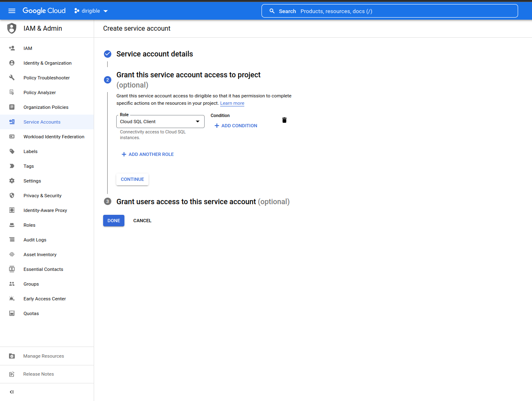
Task: Click the Groups people icon
Action: pyautogui.click(x=12, y=284)
